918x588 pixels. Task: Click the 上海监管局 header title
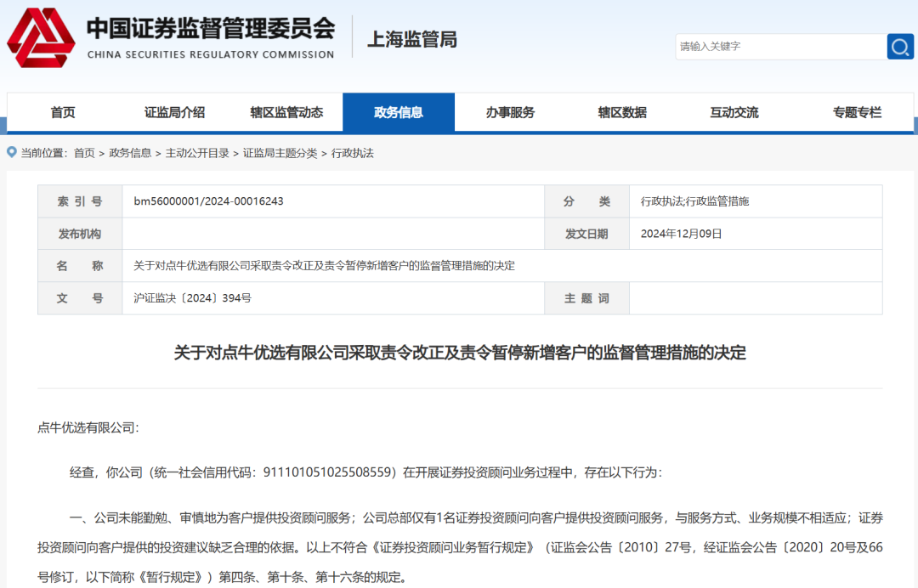click(x=411, y=39)
